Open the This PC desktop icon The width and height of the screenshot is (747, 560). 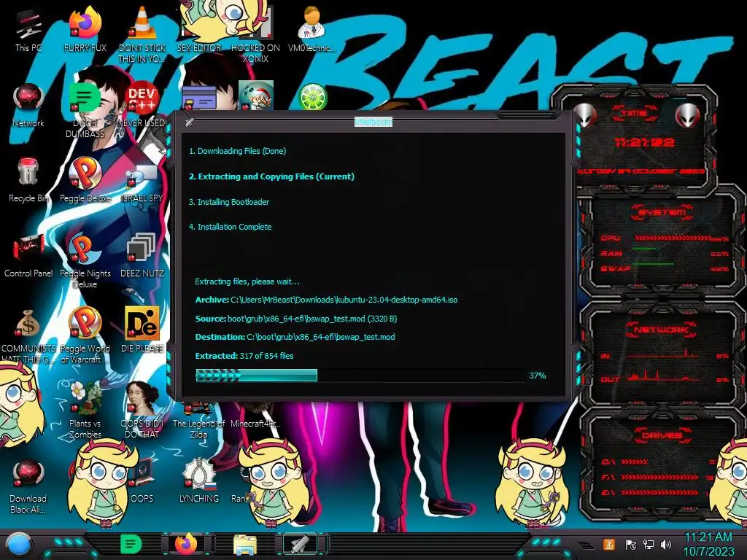(28, 29)
